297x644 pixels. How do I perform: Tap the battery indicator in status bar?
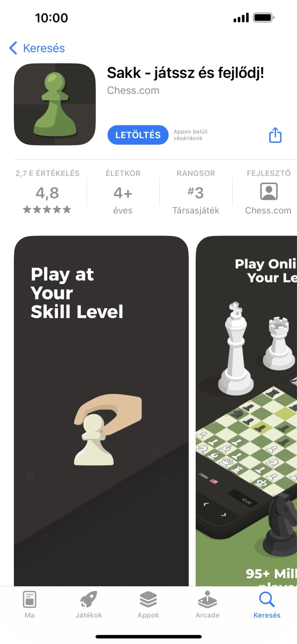click(x=263, y=18)
